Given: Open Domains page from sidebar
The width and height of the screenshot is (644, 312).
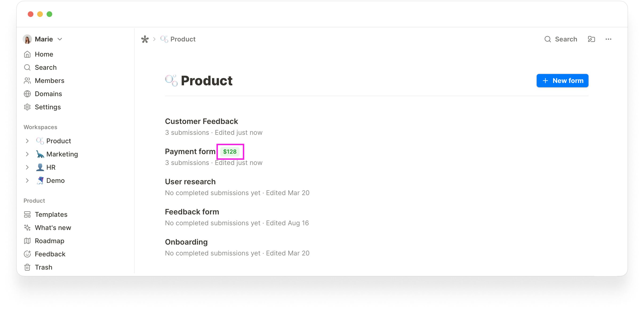Looking at the screenshot, I should pos(48,94).
